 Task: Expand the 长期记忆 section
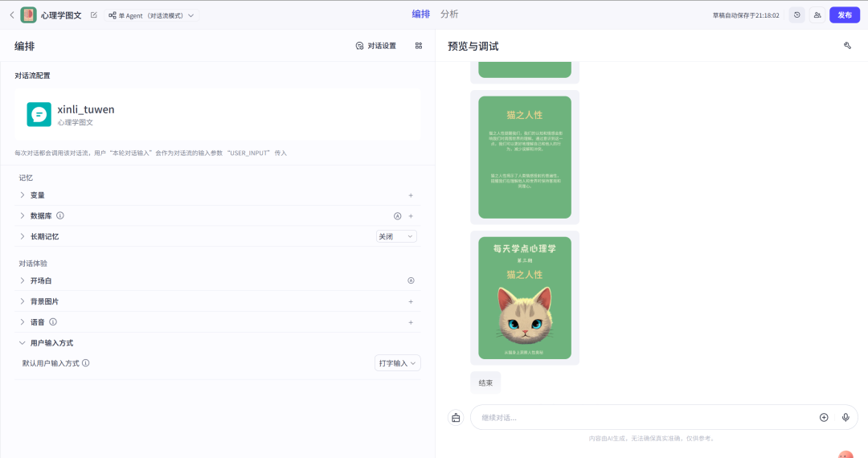[x=23, y=236]
